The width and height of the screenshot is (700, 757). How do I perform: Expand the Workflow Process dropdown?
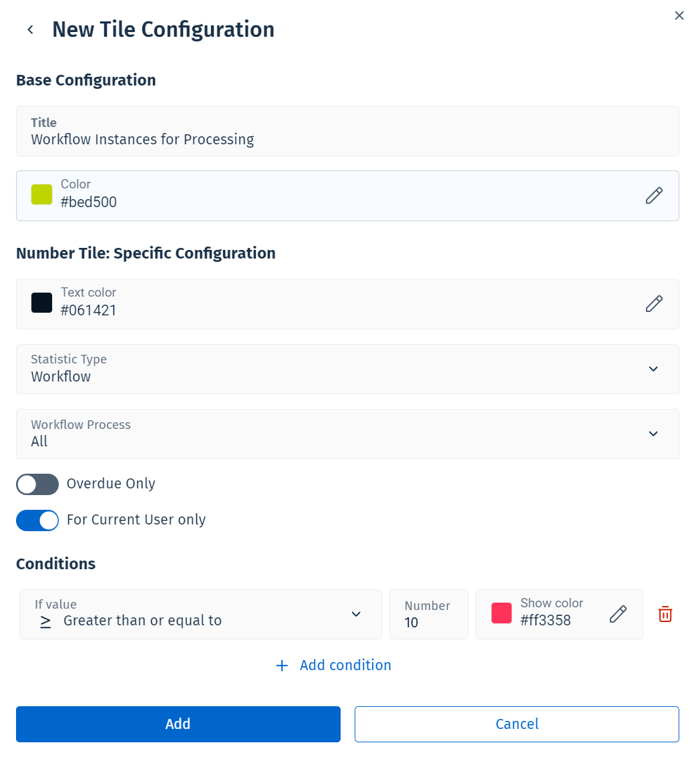653,434
